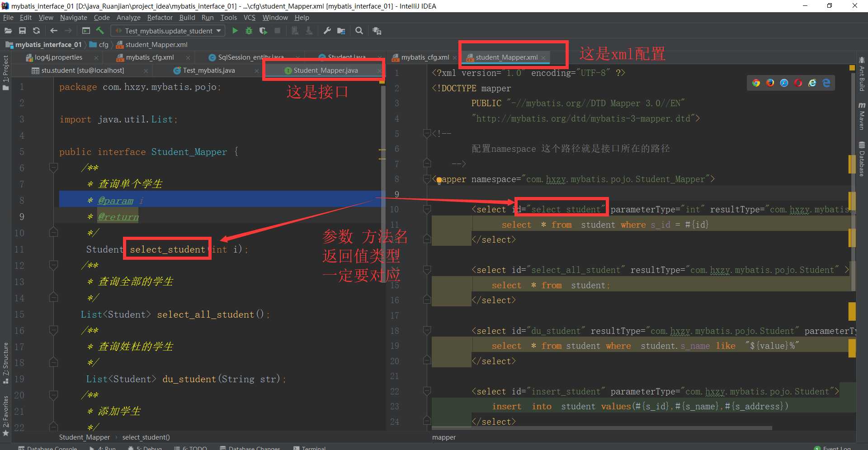Open the Test_mybatis.update_student run configuration dropdown
Screen dimensions: 868x450
pos(168,31)
